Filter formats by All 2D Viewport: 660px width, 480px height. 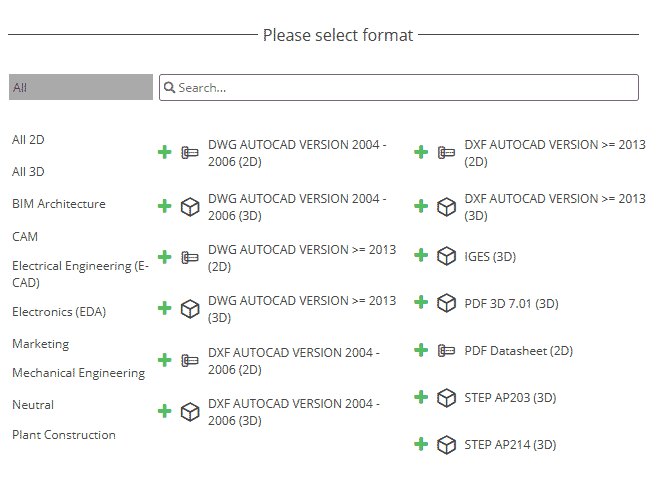(x=28, y=140)
